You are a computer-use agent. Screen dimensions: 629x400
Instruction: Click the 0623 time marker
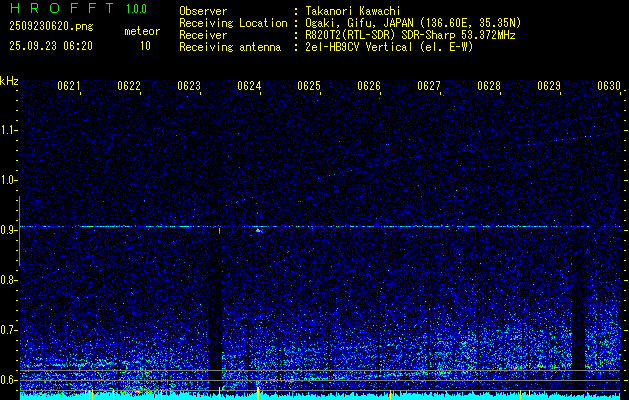[x=189, y=86]
